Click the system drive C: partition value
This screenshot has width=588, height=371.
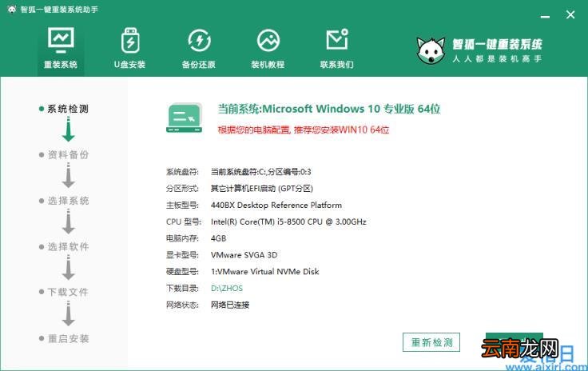click(261, 172)
